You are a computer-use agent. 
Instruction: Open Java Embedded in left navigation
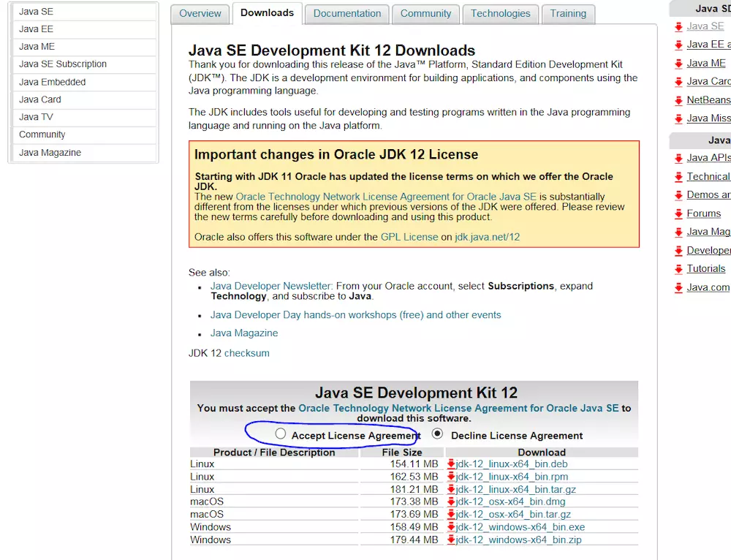tap(84, 82)
